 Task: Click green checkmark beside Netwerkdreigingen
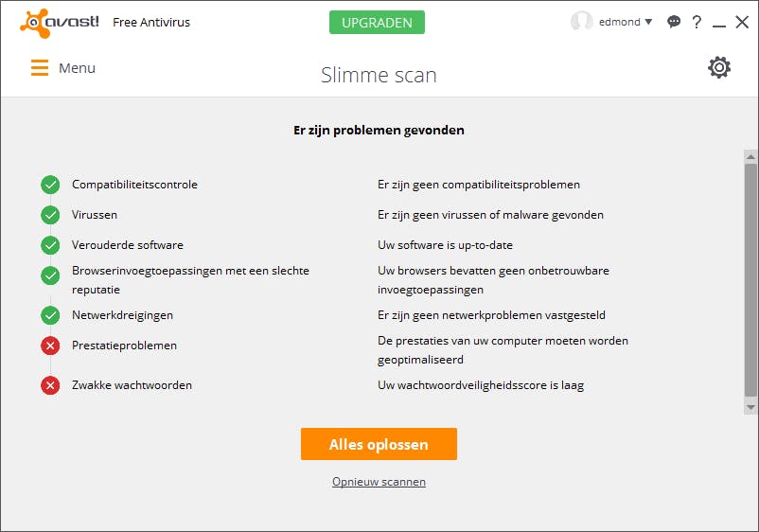click(x=50, y=315)
